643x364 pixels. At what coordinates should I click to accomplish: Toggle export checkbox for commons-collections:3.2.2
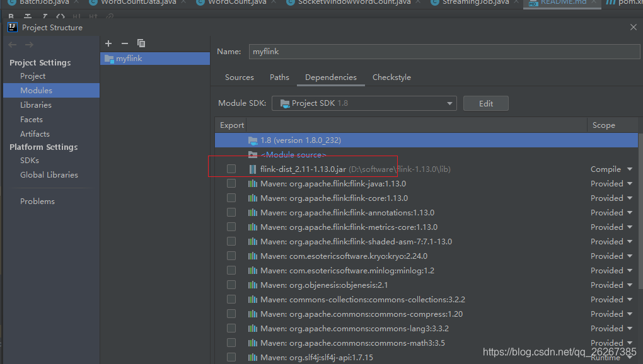[231, 299]
